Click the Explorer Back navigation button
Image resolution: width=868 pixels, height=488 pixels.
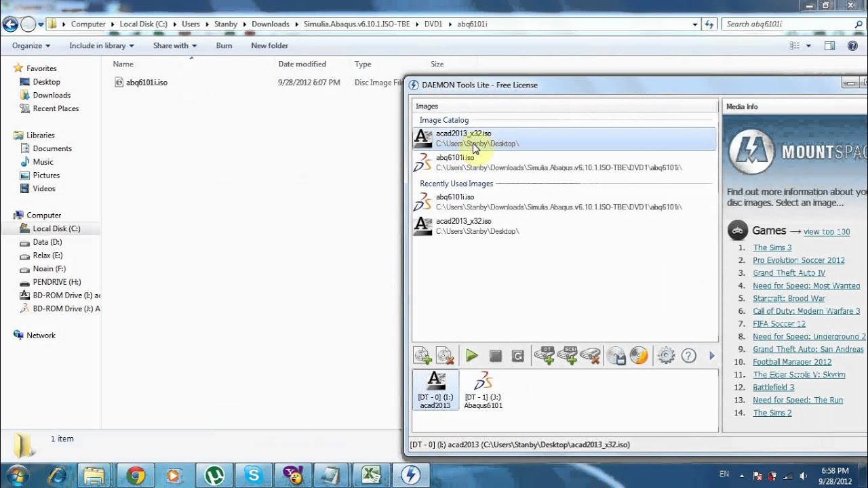tap(10, 24)
